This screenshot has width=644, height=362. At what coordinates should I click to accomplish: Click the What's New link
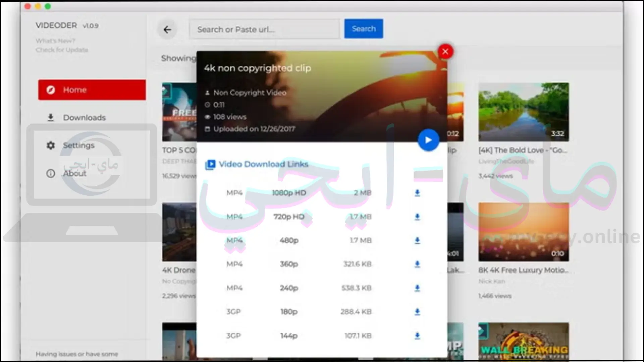point(55,41)
